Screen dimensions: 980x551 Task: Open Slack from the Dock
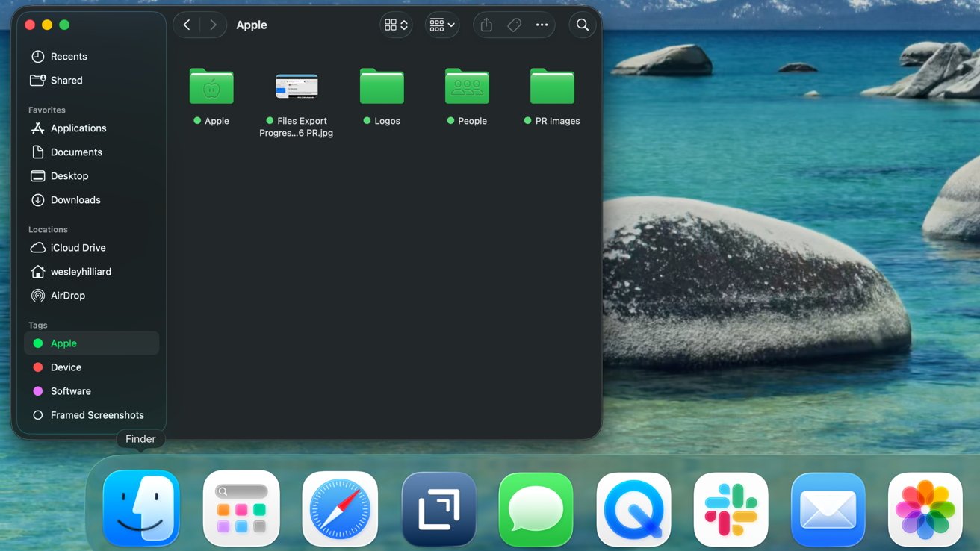coord(731,508)
